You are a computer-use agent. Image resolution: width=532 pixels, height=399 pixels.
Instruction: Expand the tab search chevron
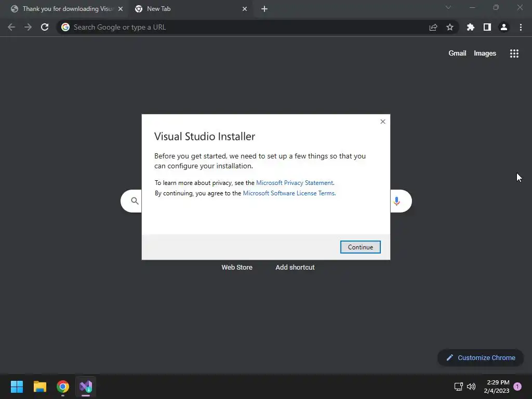(x=448, y=7)
